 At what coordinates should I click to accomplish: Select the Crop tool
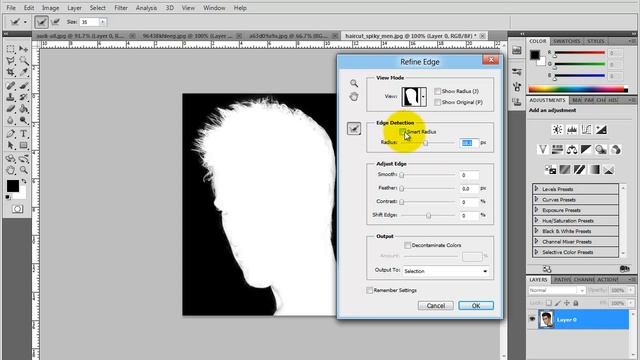(x=11, y=73)
